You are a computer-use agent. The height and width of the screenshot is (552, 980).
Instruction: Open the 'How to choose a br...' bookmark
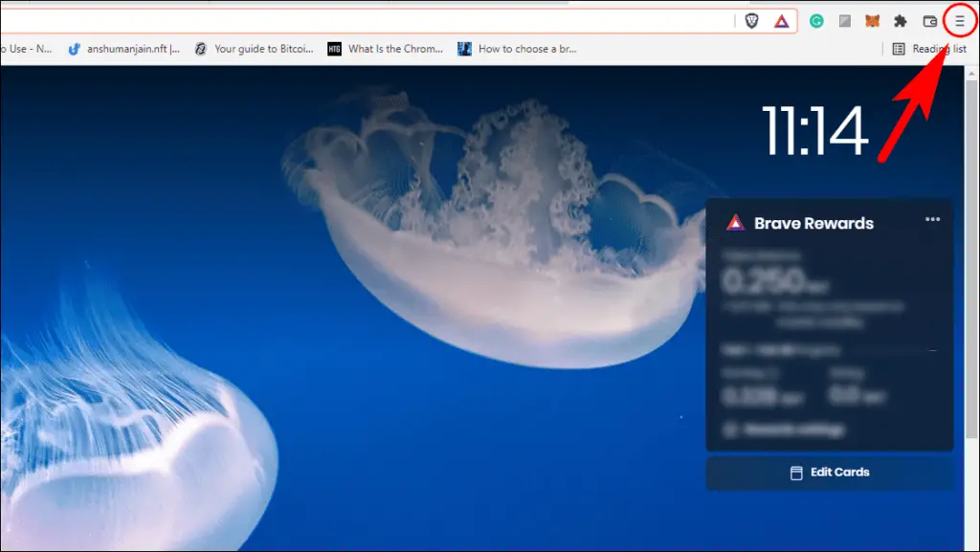(517, 49)
